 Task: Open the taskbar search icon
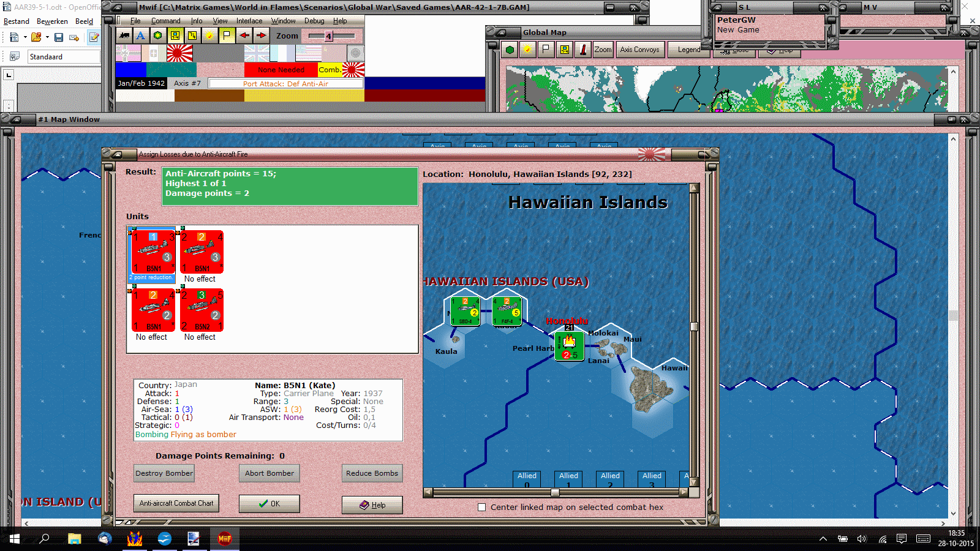point(44,539)
